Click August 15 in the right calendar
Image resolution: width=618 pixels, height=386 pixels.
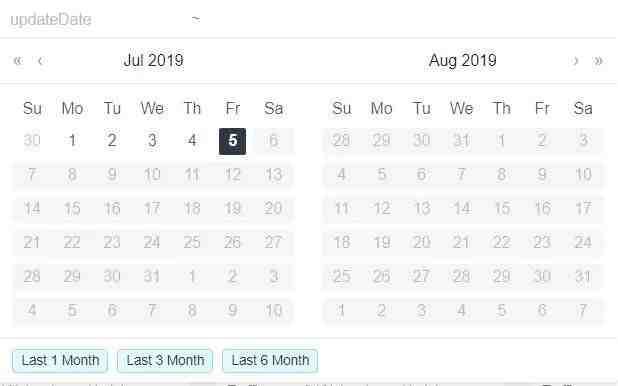tap(502, 209)
